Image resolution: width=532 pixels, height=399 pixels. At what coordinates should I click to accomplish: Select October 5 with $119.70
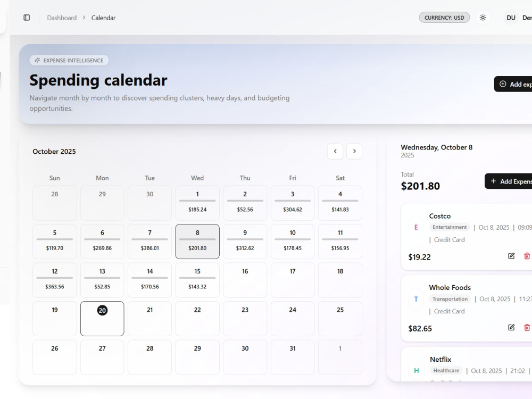[55, 242]
